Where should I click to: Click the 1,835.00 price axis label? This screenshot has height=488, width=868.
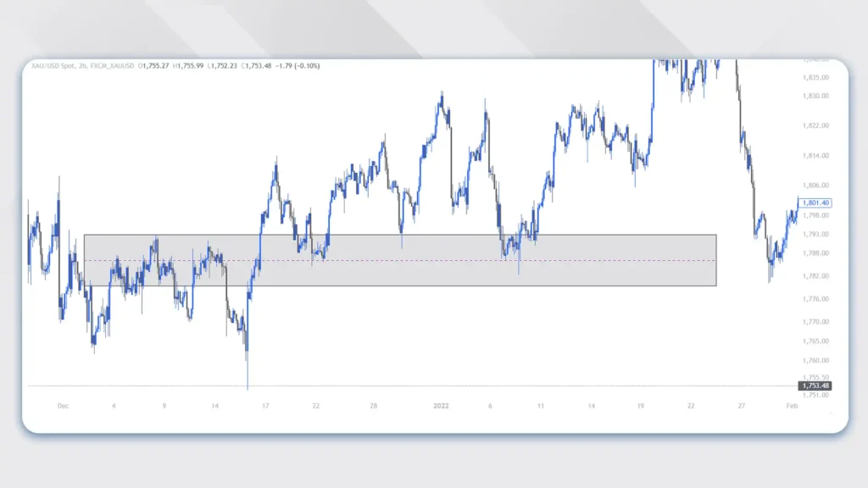(815, 77)
